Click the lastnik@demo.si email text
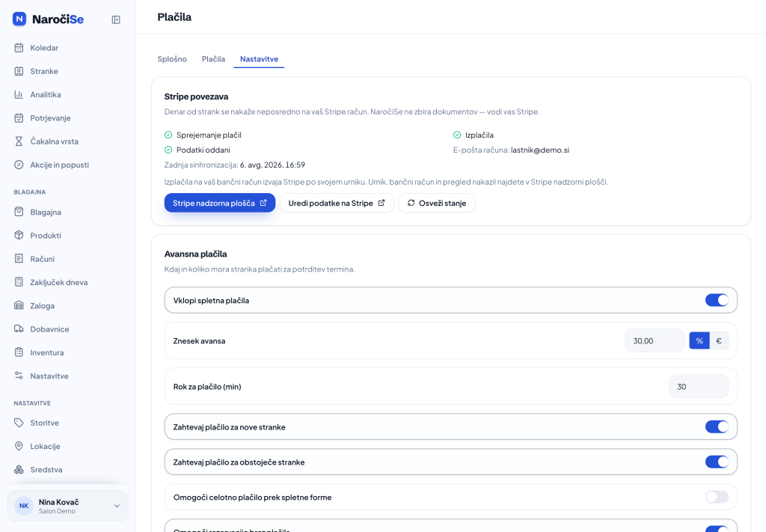Image resolution: width=766 pixels, height=532 pixels. pyautogui.click(x=540, y=150)
